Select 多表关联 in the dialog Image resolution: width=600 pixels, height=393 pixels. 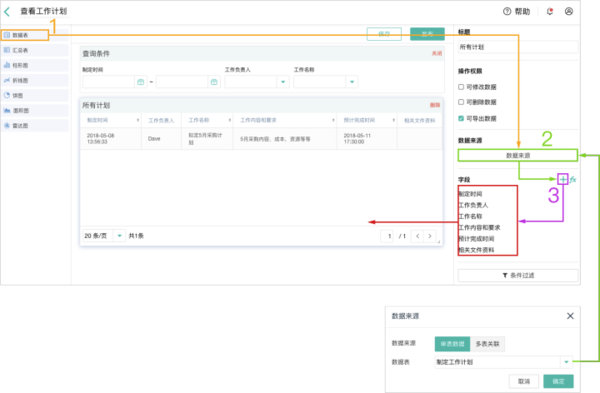(487, 344)
